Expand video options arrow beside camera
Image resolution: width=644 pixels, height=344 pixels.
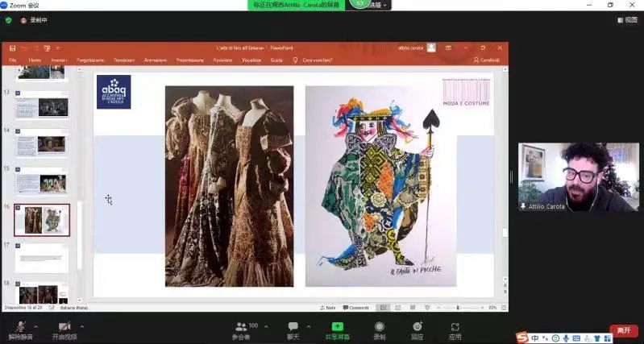pos(82,326)
